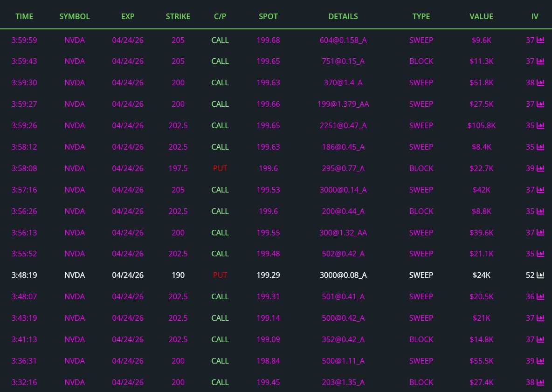Open IV chart icon in 3:48:19 row

(x=540, y=275)
